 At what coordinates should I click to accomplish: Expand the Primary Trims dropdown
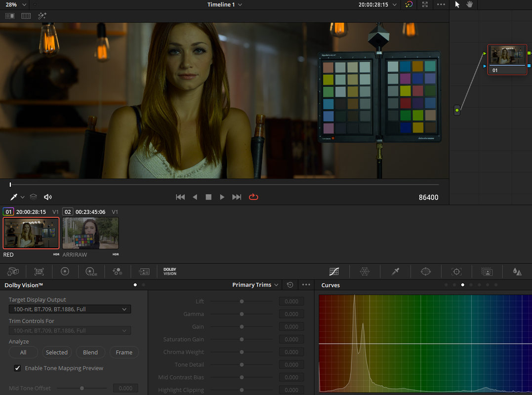(255, 285)
